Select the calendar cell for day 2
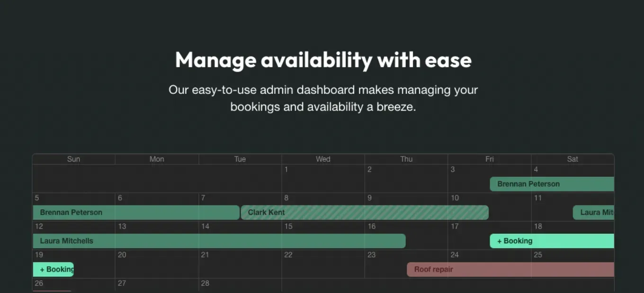This screenshot has height=293, width=644. tap(406, 179)
